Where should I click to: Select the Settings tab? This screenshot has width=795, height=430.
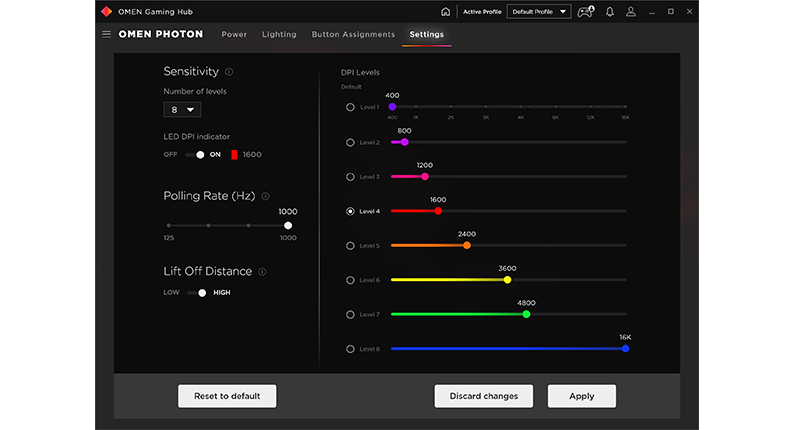426,34
